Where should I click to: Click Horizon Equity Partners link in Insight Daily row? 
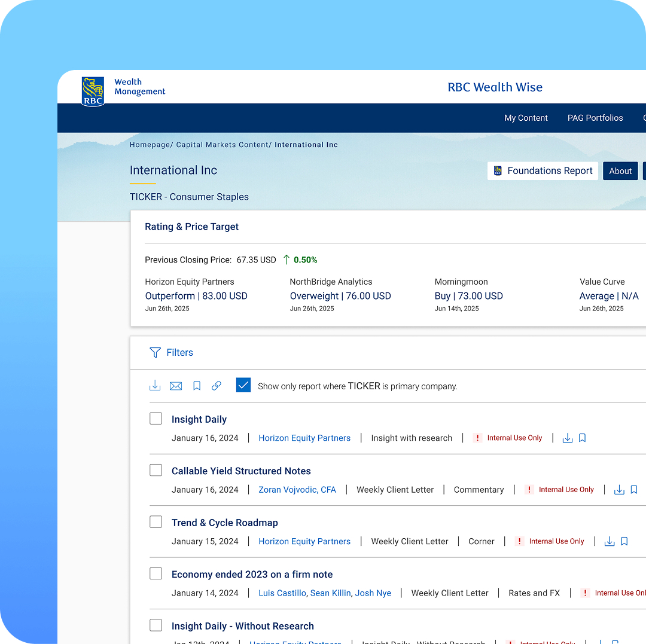pyautogui.click(x=304, y=438)
